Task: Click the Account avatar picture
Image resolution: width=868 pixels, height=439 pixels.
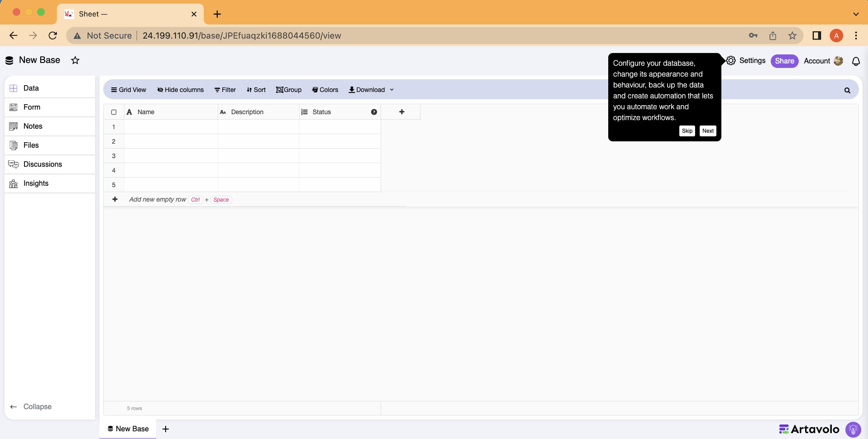Action: 838,61
